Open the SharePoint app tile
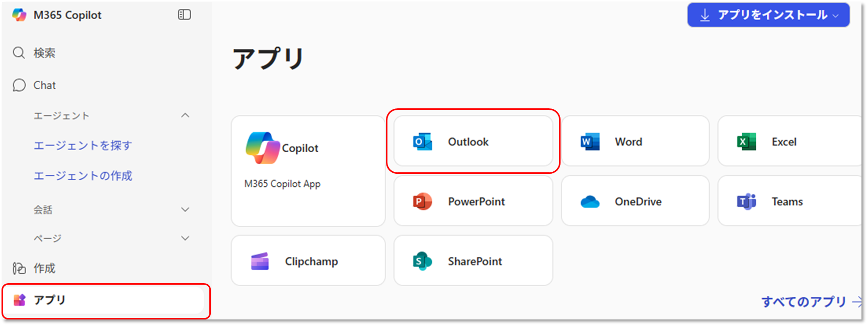The image size is (868, 326). tap(473, 260)
